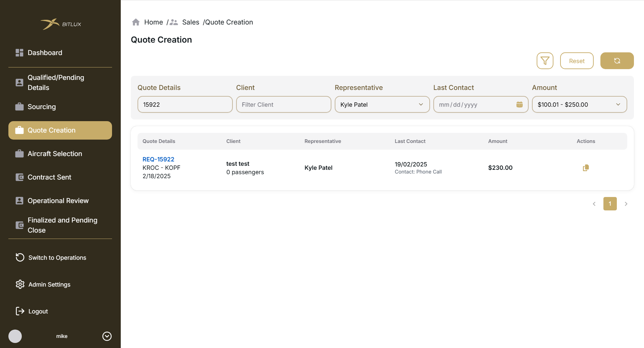Expand the user menu chevron beside mike
Image resolution: width=644 pixels, height=348 pixels.
coord(107,336)
